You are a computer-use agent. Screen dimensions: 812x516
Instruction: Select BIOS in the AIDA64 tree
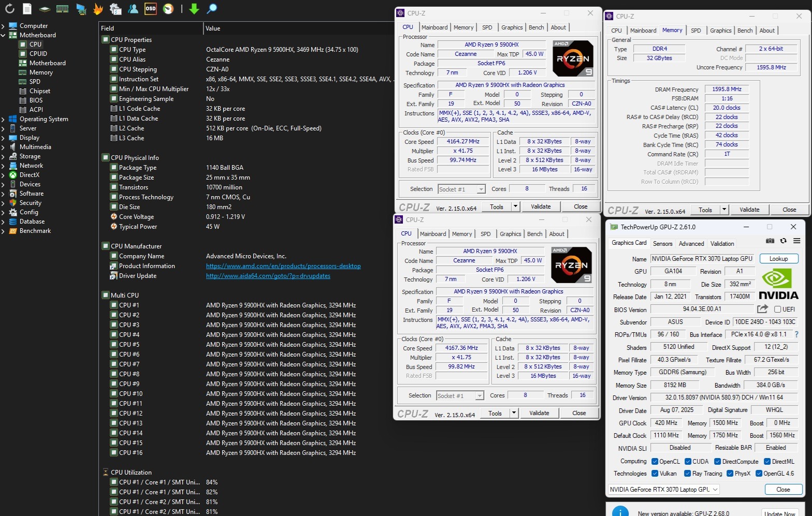pyautogui.click(x=36, y=100)
